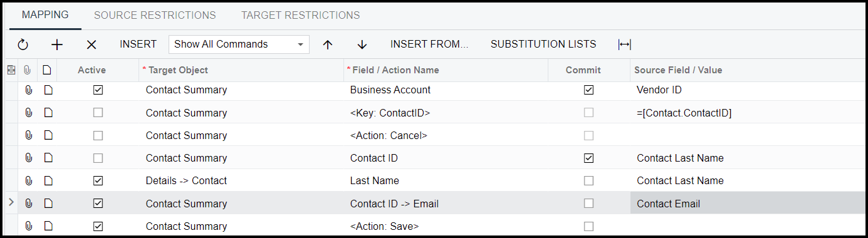The image size is (868, 238).
Task: Toggle Active checkbox for Business Account row
Action: click(98, 90)
